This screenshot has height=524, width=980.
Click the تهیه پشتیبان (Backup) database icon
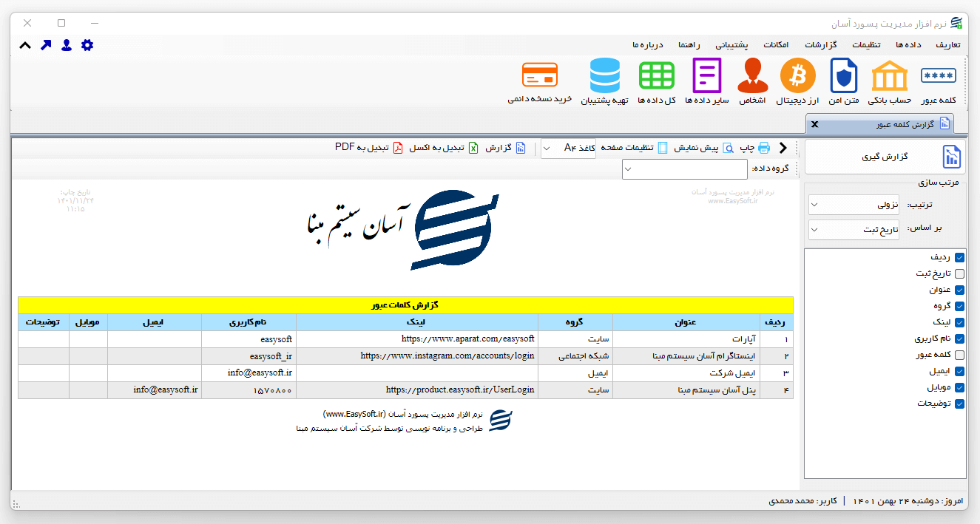pos(605,75)
